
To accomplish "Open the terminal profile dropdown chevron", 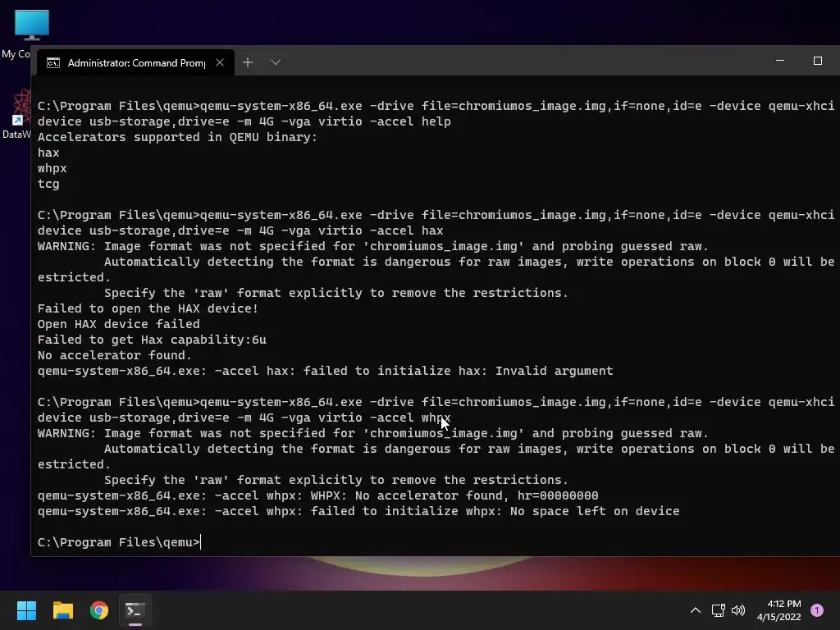I will coord(276,62).
